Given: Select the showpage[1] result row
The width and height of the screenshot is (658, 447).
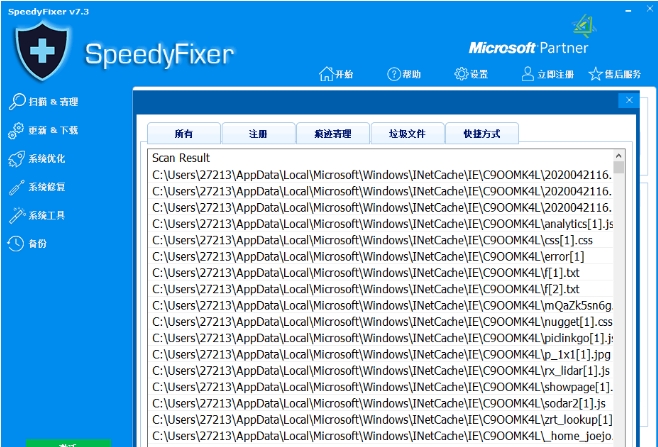Looking at the screenshot, I should pyautogui.click(x=381, y=387).
